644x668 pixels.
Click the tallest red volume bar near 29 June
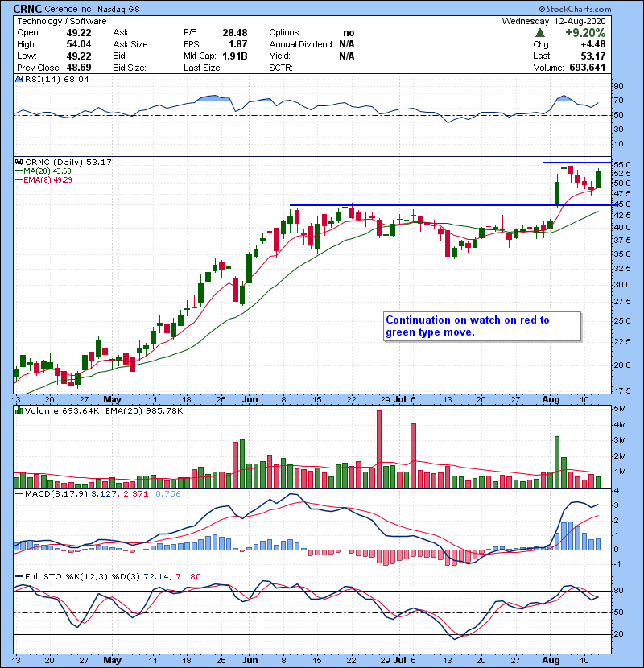pos(379,449)
